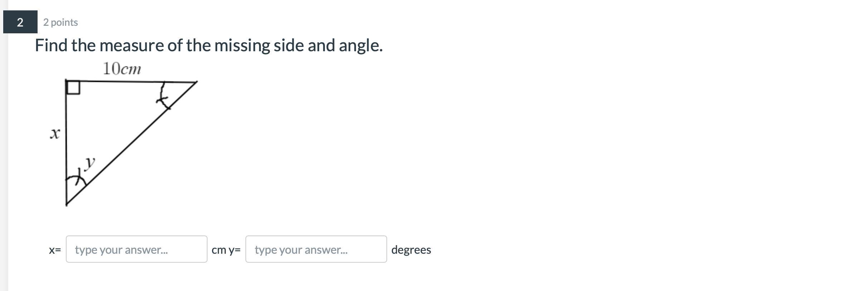This screenshot has height=291, width=868.
Task: Click the vertical left side of triangle
Action: [66, 143]
